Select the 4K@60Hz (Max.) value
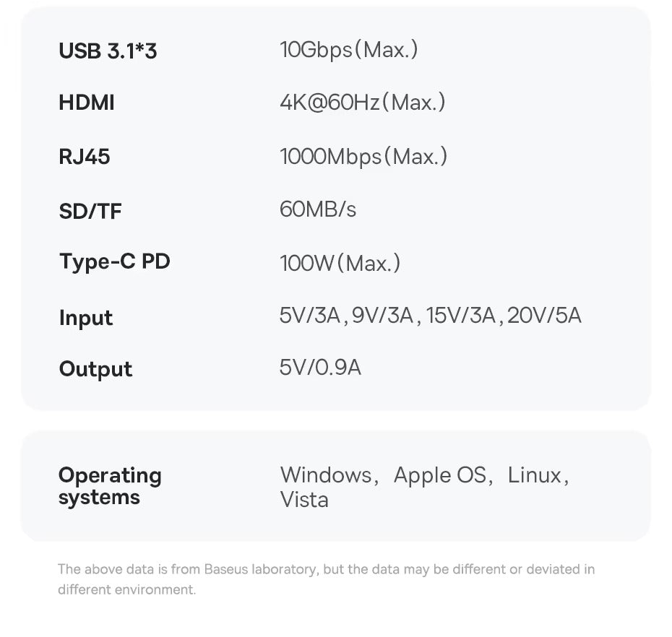The width and height of the screenshot is (672, 637). click(362, 103)
